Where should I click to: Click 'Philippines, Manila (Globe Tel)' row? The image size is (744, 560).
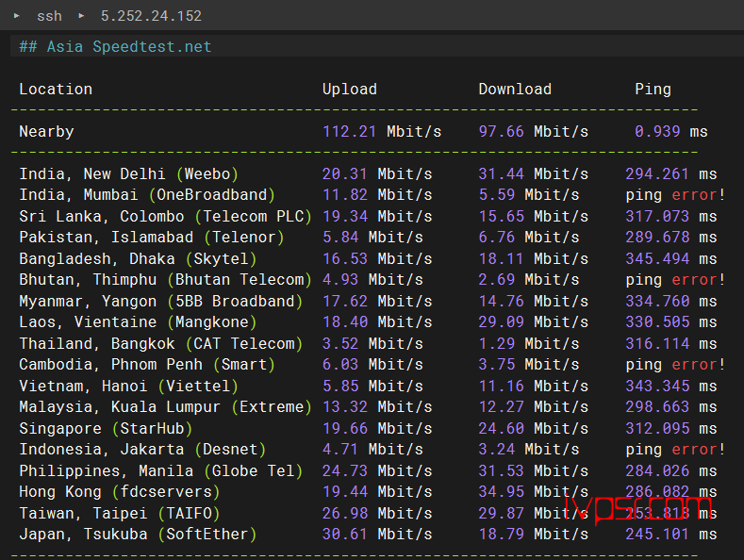[x=368, y=470]
